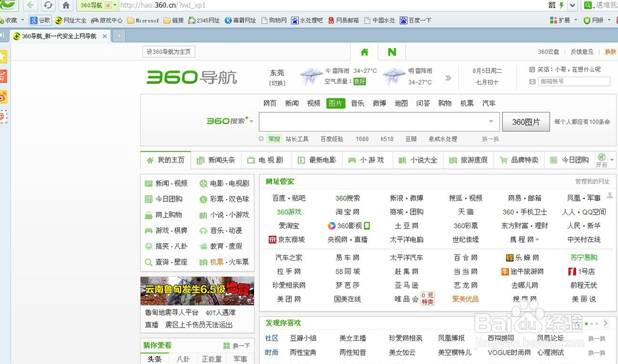
Task: Open the 今日团购 navigation tab
Action: click(570, 160)
